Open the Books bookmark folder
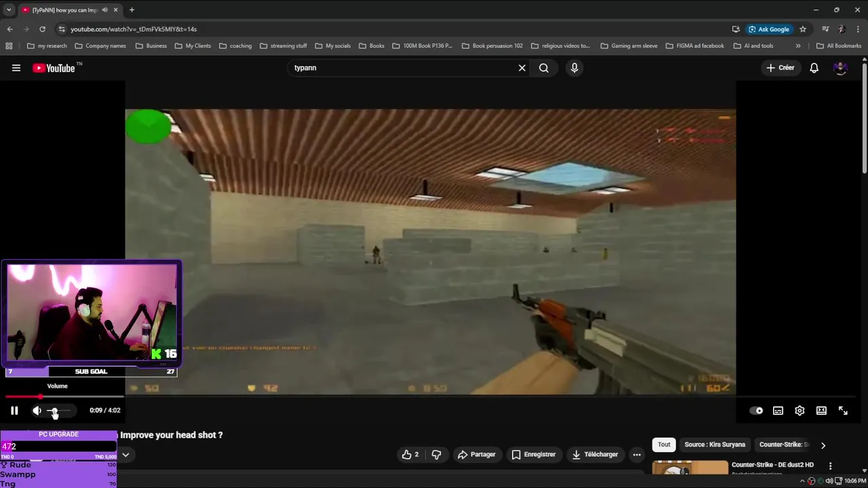This screenshot has height=488, width=868. point(372,46)
